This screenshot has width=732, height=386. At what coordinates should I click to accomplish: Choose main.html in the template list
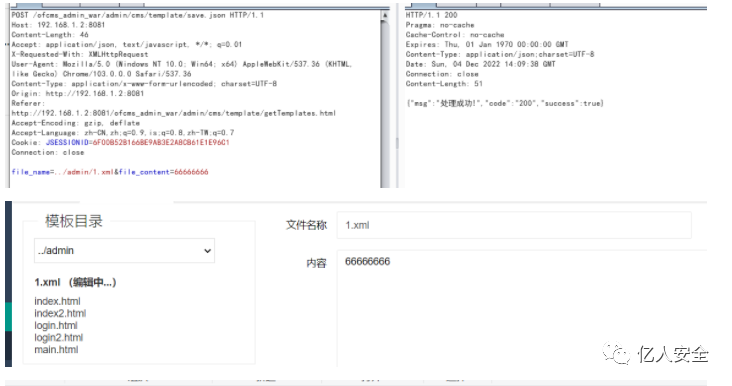[56, 350]
